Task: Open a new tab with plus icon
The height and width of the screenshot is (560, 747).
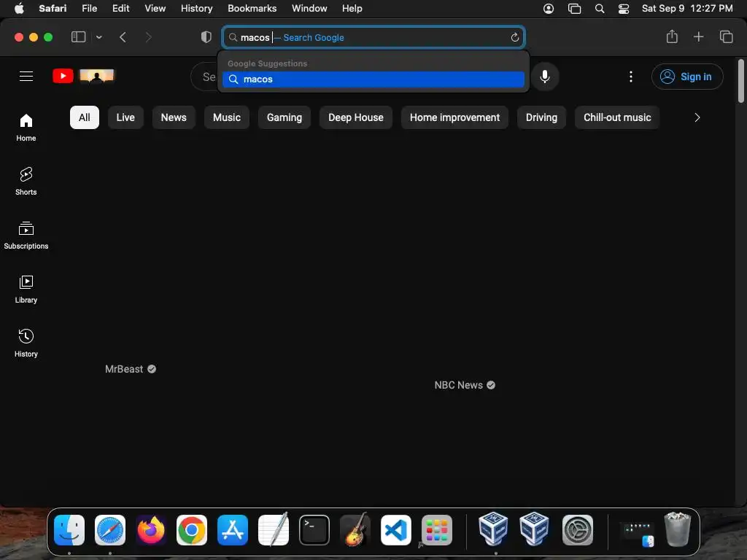Action: pos(698,36)
